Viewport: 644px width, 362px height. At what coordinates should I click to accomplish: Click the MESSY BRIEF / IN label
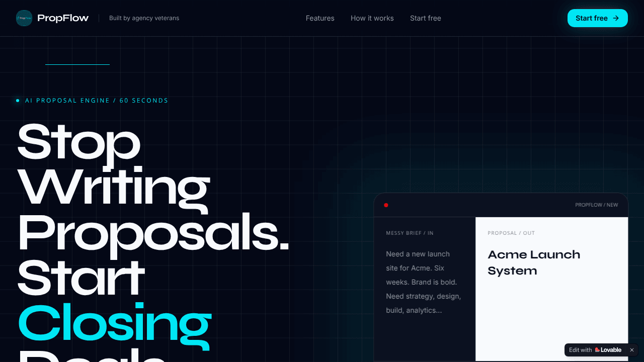pos(410,233)
